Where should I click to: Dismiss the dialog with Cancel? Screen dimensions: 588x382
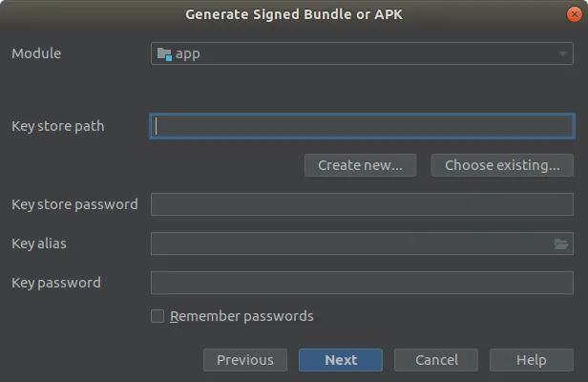pos(437,360)
